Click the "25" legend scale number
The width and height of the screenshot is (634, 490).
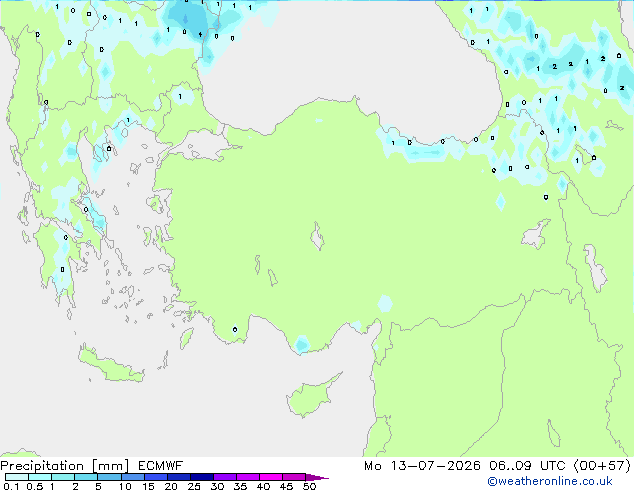pos(194,486)
